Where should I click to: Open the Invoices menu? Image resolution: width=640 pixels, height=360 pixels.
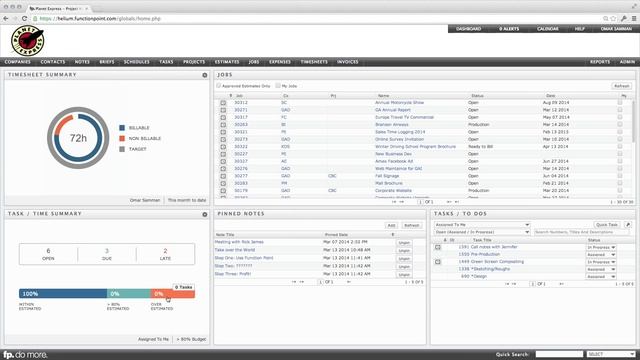point(347,62)
